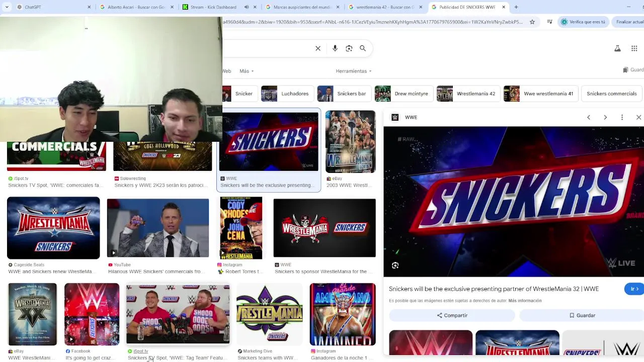Open WWE Snickers to sponsor WrestleMania thumbnail
The height and width of the screenshot is (362, 644).
[x=325, y=228]
